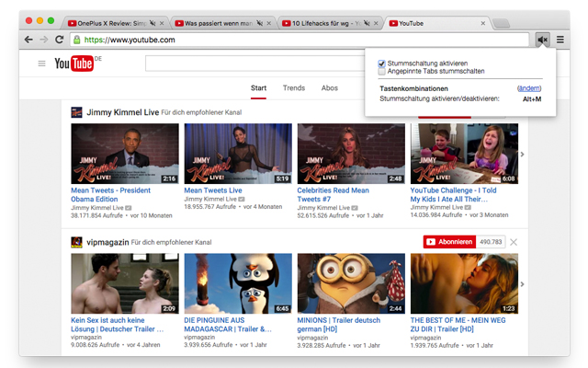Screen dimensions: 588x368
Task: Go back to the previous page
Action: coord(28,40)
